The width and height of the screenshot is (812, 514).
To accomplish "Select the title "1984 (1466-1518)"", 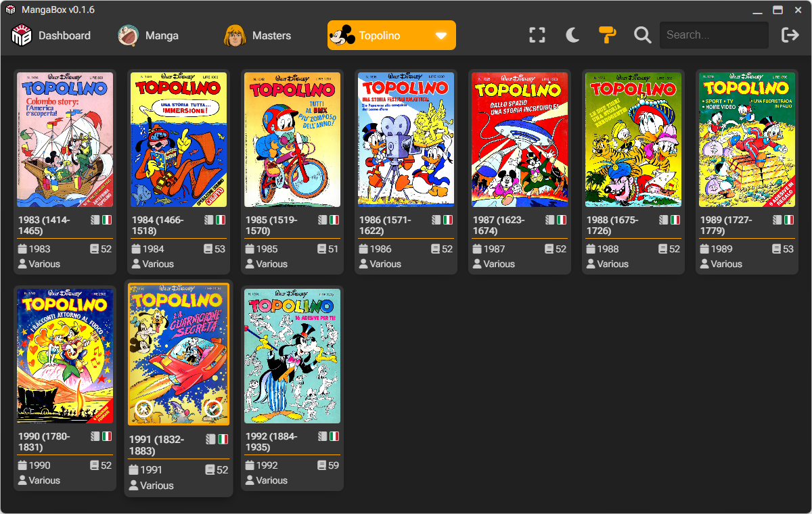I will (159, 225).
